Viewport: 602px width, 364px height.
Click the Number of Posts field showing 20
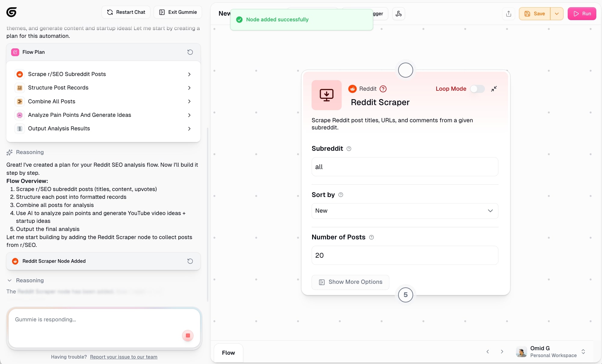click(405, 255)
